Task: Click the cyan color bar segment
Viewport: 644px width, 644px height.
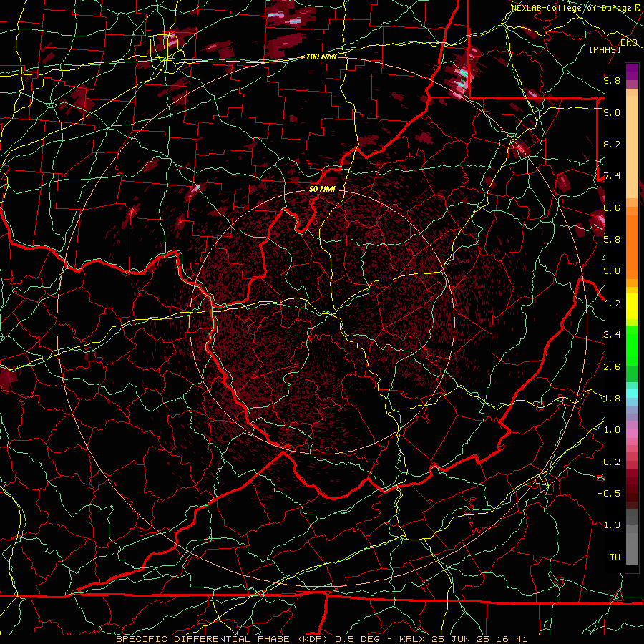Action: [632, 394]
